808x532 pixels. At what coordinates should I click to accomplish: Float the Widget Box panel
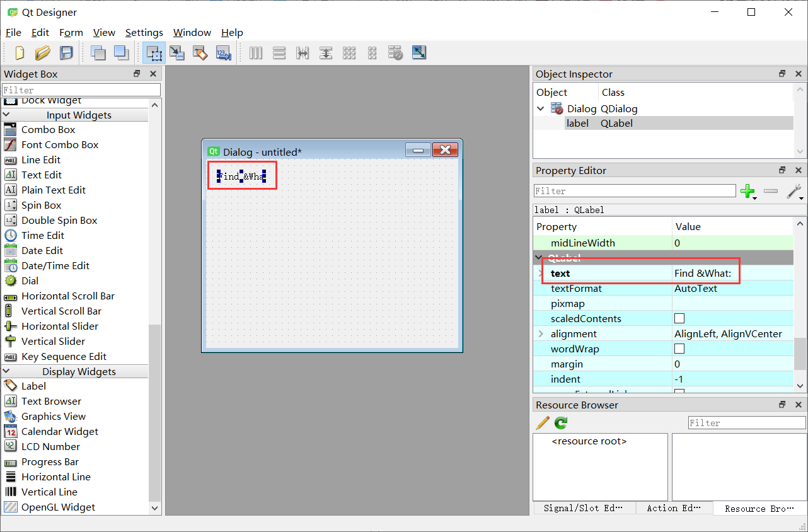(x=137, y=74)
